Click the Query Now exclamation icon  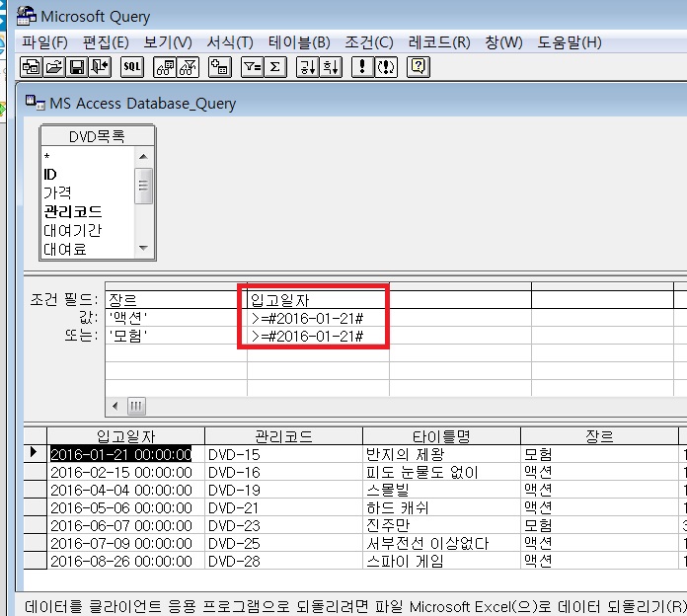pyautogui.click(x=362, y=66)
